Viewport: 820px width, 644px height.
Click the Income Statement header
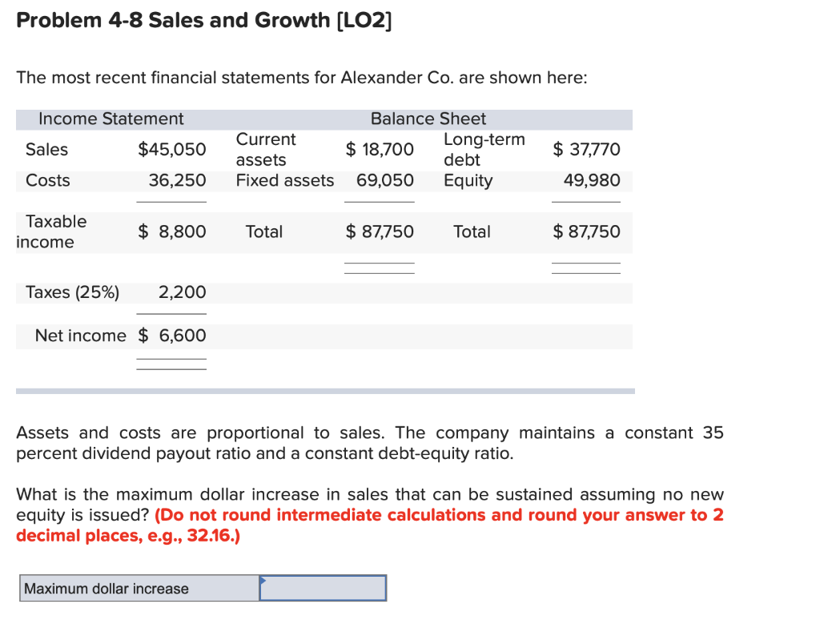110,119
